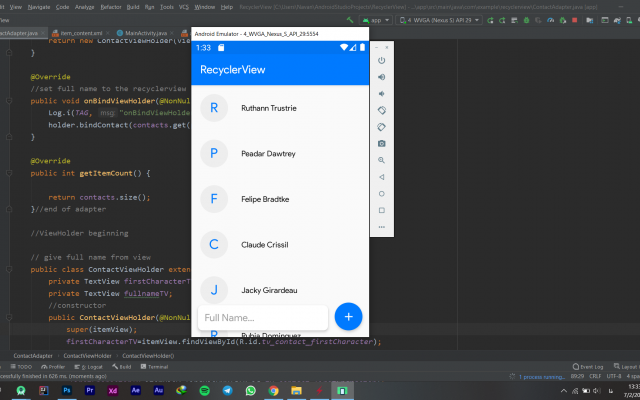Click the 1 process running status link
Screen dimensions: 640x400
tap(542, 377)
